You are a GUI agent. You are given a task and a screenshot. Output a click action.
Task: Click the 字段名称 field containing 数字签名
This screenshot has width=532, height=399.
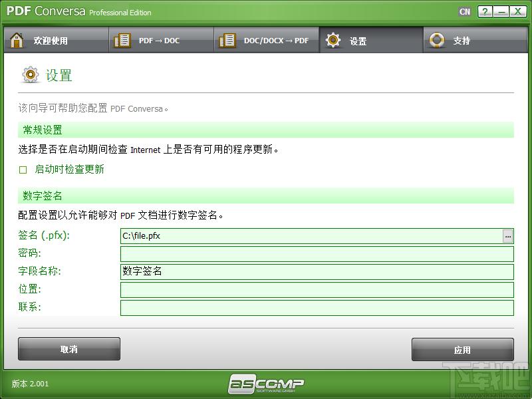317,272
